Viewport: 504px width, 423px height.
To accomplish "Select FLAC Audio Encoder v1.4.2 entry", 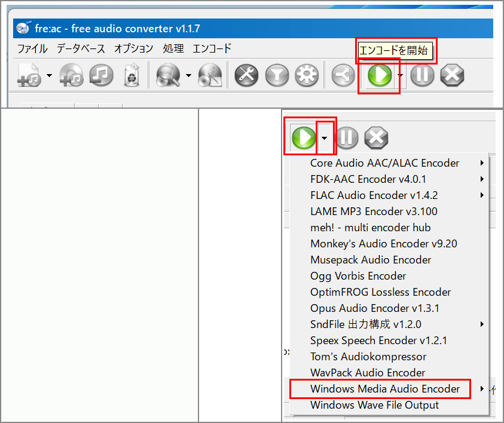I will tap(374, 195).
